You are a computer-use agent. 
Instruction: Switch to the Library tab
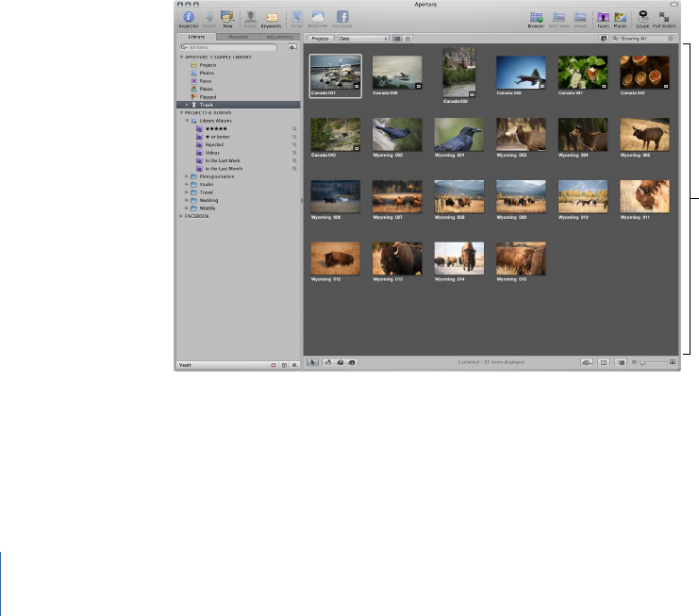[196, 37]
